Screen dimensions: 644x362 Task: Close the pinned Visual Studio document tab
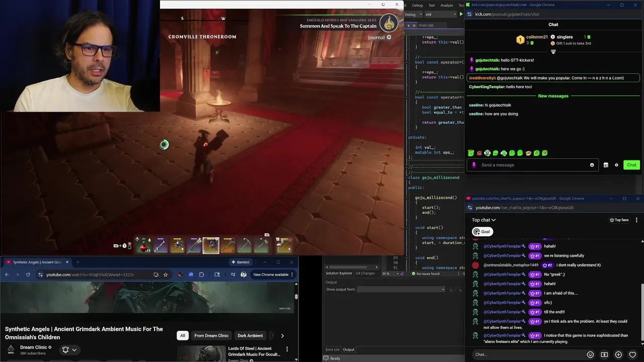coord(414,25)
